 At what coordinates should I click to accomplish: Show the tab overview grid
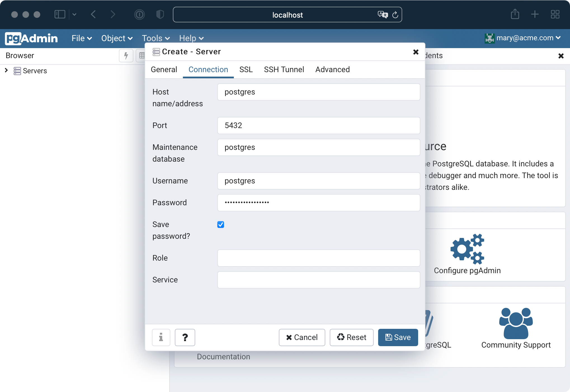click(x=555, y=14)
